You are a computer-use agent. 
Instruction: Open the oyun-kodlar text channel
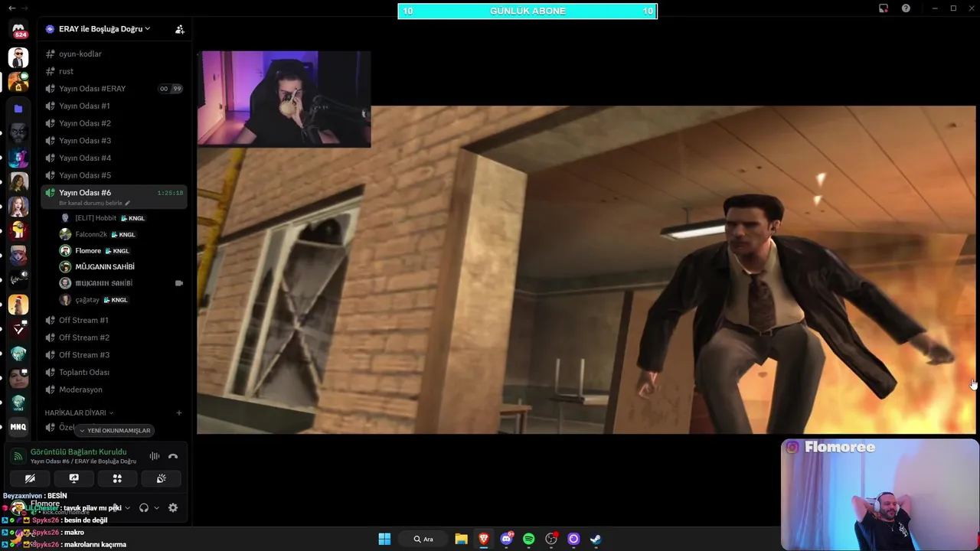115,54
